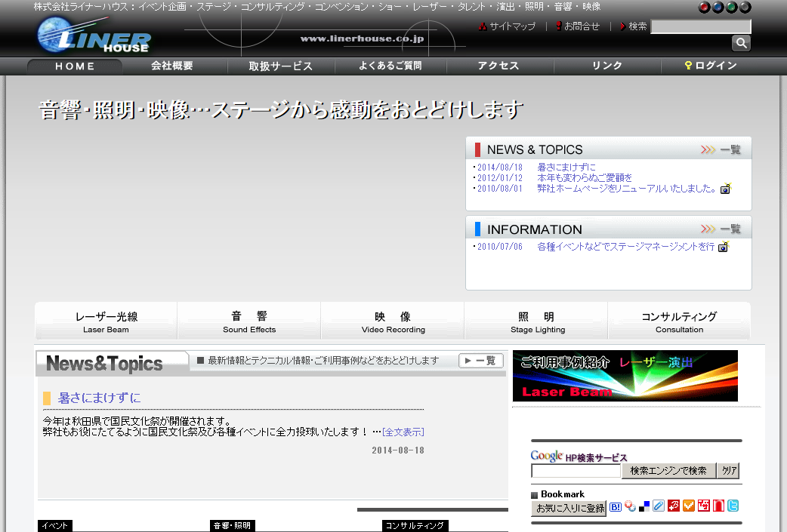The width and height of the screenshot is (787, 532).
Task: Select the レーザー光線 Laser Beam tab
Action: point(106,321)
